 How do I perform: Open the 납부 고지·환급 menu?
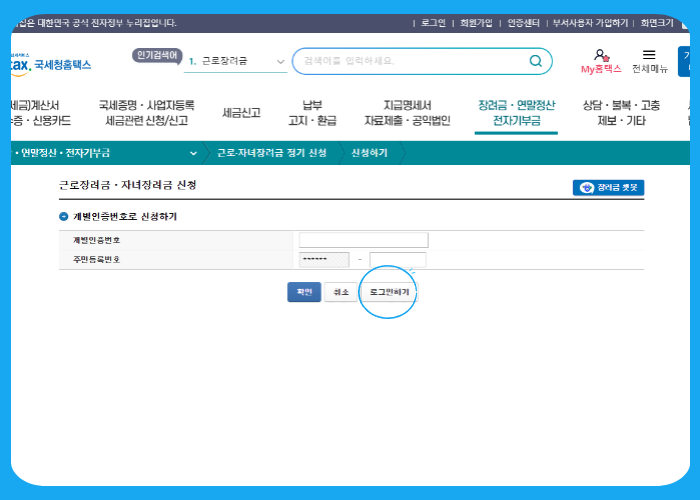(312, 113)
